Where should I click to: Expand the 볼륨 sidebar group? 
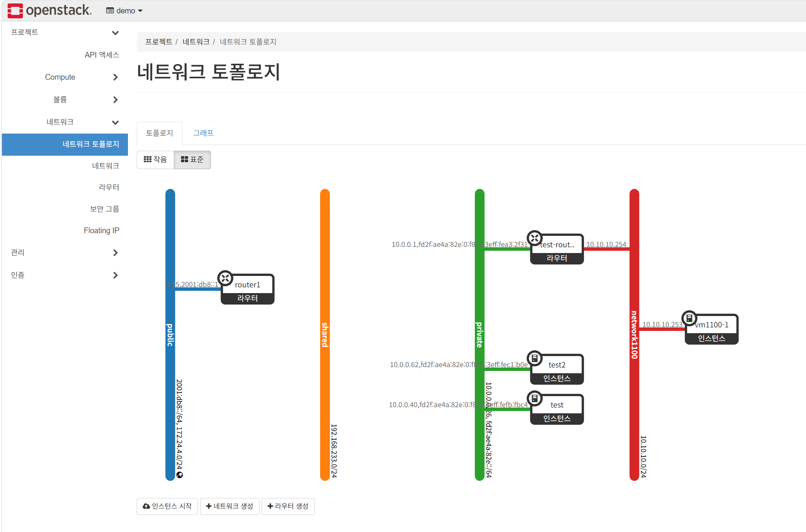point(65,100)
